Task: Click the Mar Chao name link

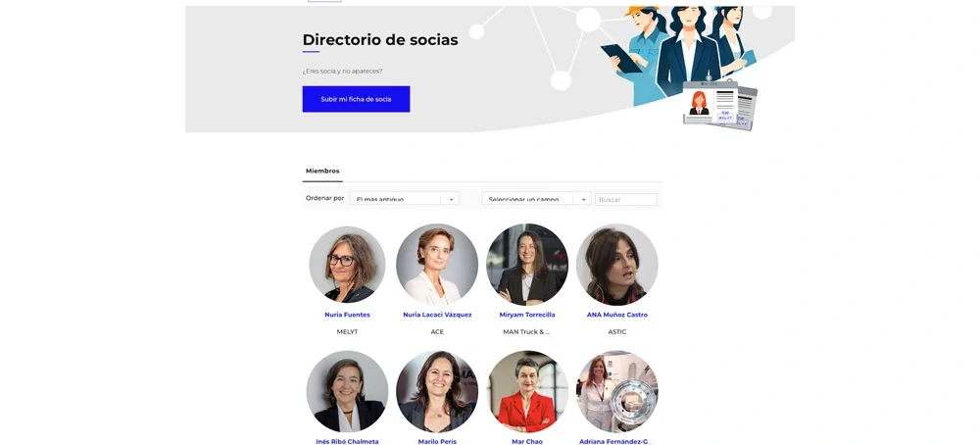Action: pos(527,442)
